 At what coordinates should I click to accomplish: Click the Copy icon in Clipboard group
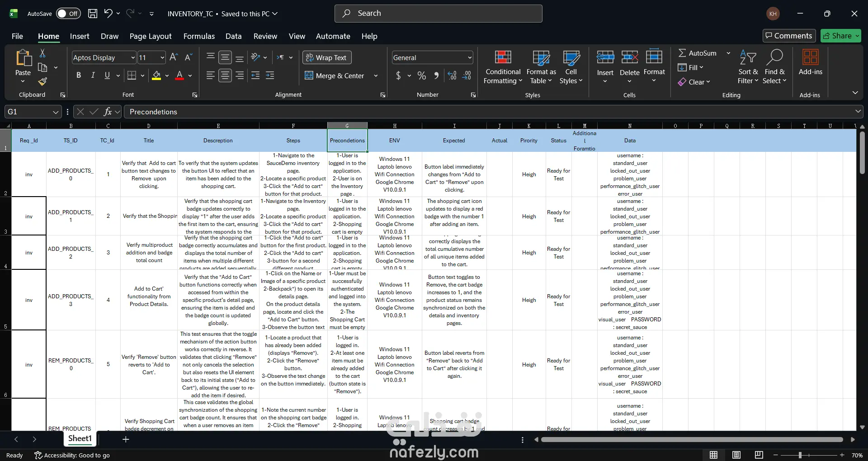point(42,67)
